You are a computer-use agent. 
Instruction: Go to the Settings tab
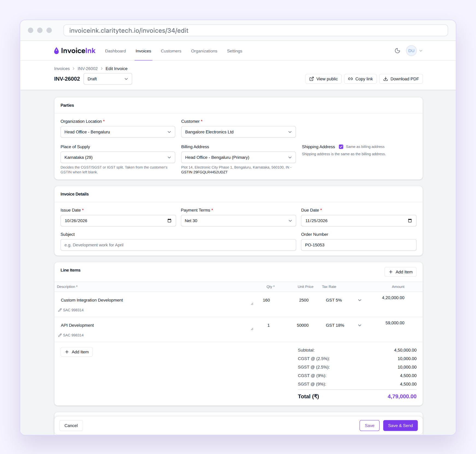click(x=234, y=51)
